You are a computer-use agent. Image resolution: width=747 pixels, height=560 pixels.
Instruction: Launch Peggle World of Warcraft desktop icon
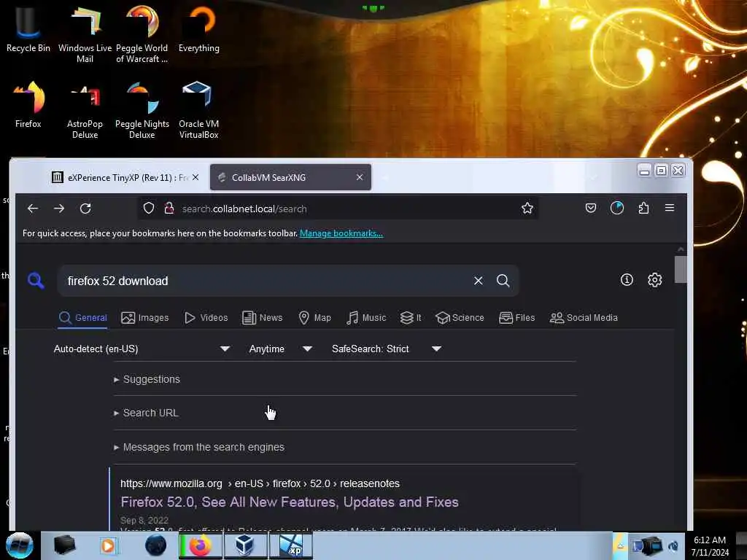142,34
